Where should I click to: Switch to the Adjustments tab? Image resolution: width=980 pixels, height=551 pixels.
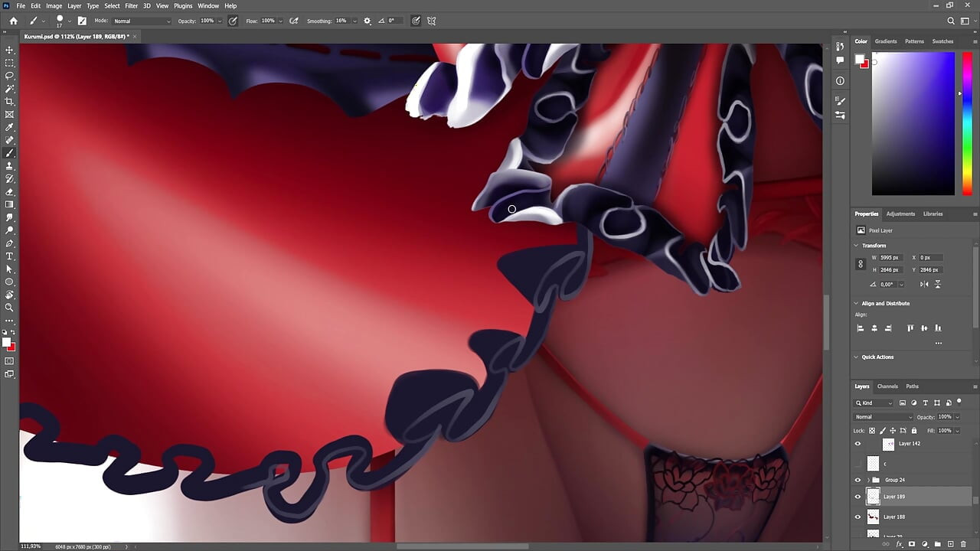point(900,214)
